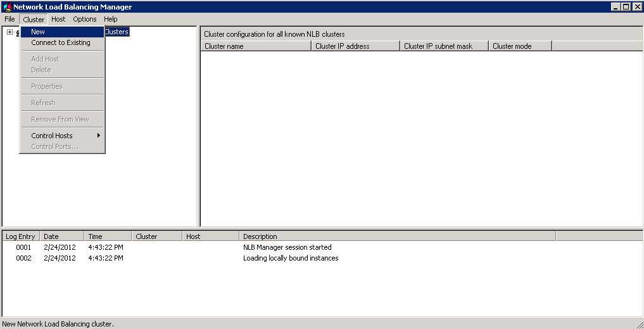The image size is (644, 329).
Task: Sort by Cluster IP address column
Action: [x=356, y=46]
